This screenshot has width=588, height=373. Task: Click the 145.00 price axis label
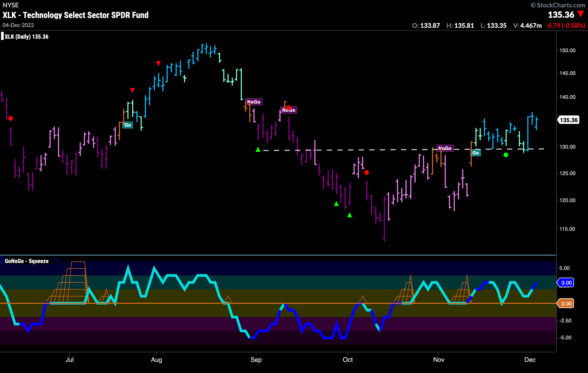567,73
